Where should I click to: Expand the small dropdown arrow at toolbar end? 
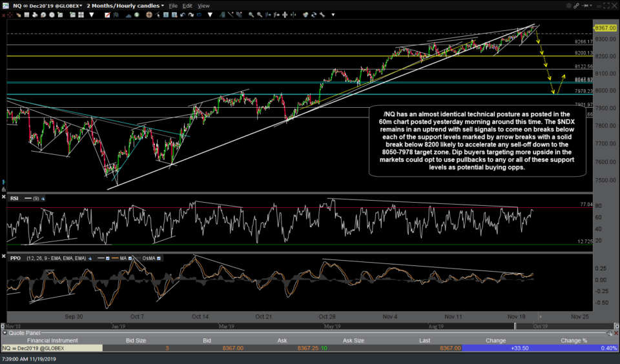click(333, 15)
